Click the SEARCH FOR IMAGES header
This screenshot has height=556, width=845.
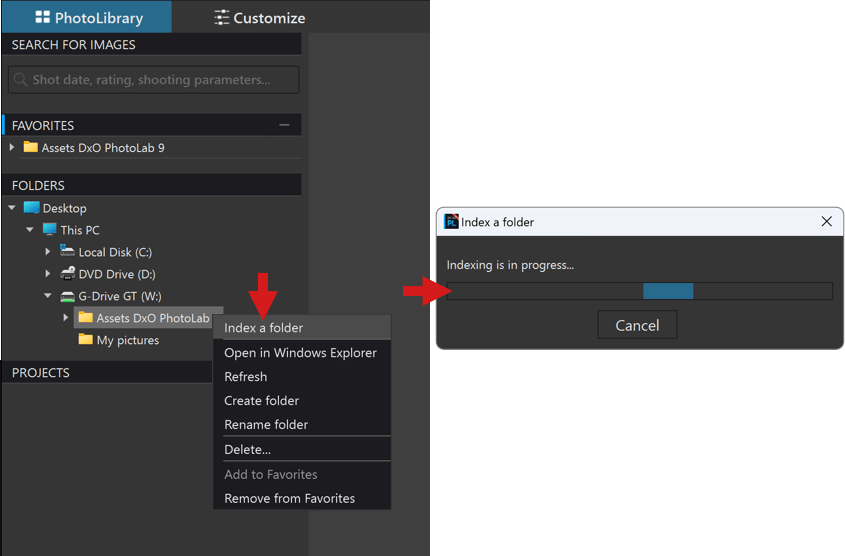151,44
